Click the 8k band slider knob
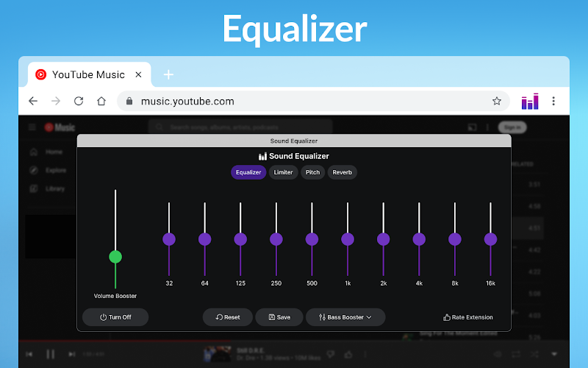 (455, 239)
